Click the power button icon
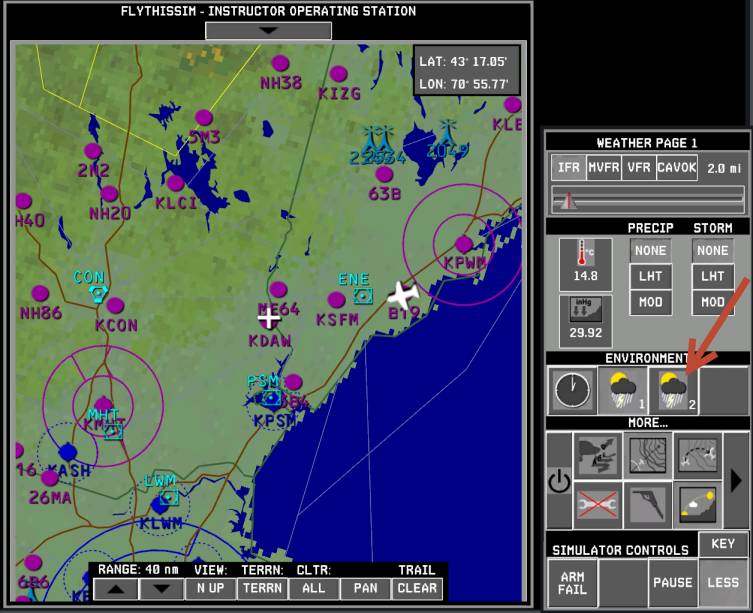The height and width of the screenshot is (613, 753). [559, 481]
